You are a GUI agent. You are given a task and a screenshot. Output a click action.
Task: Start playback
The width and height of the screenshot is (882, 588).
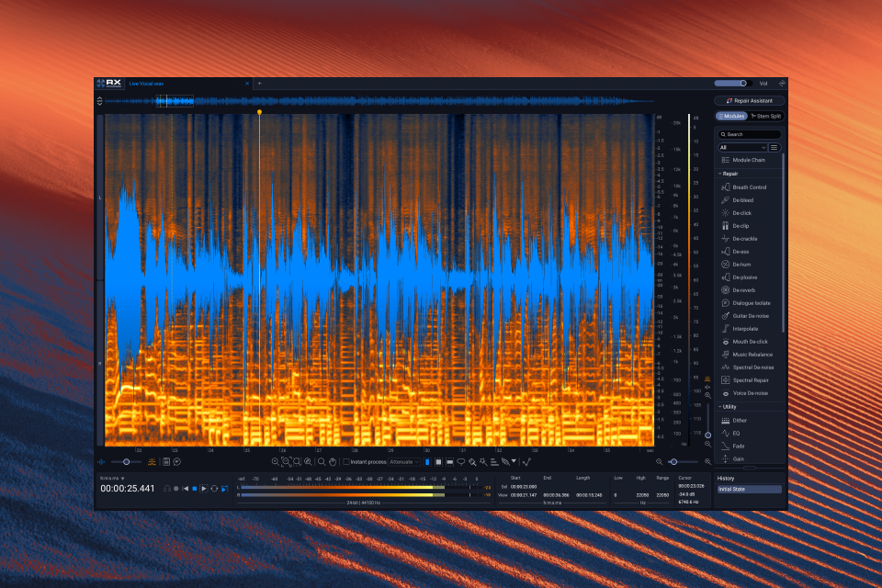point(204,489)
